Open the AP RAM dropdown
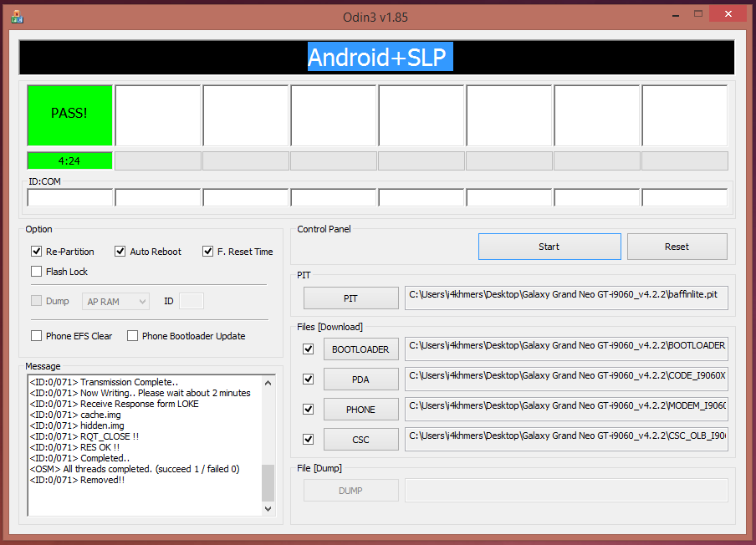 [115, 301]
